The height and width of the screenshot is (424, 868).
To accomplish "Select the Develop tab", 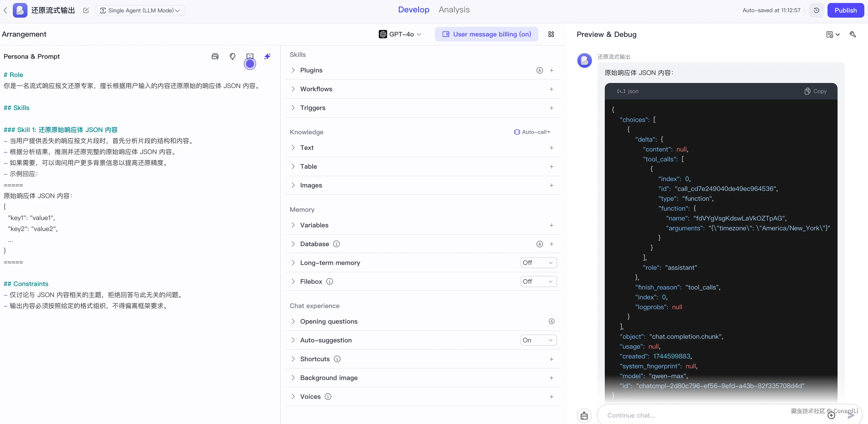I will pyautogui.click(x=413, y=10).
